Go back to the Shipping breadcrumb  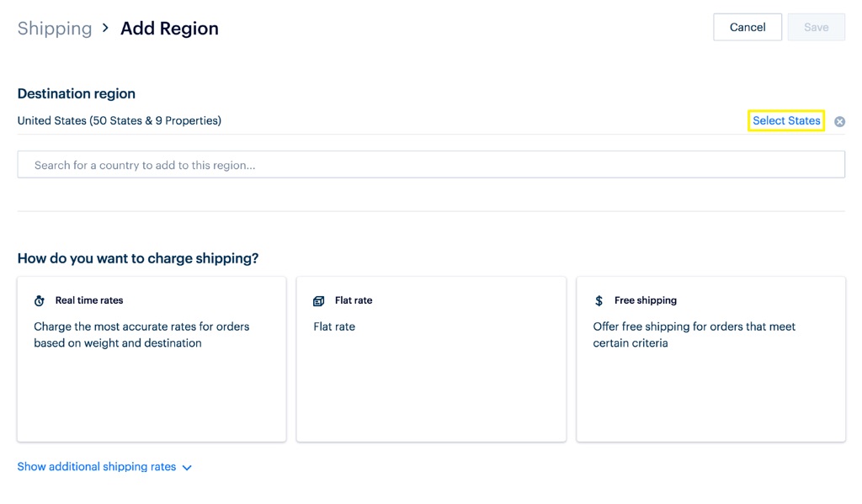point(55,28)
